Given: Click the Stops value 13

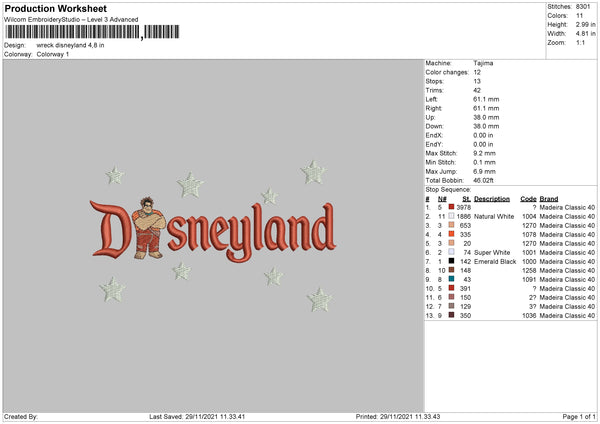Looking at the screenshot, I should pyautogui.click(x=477, y=81).
